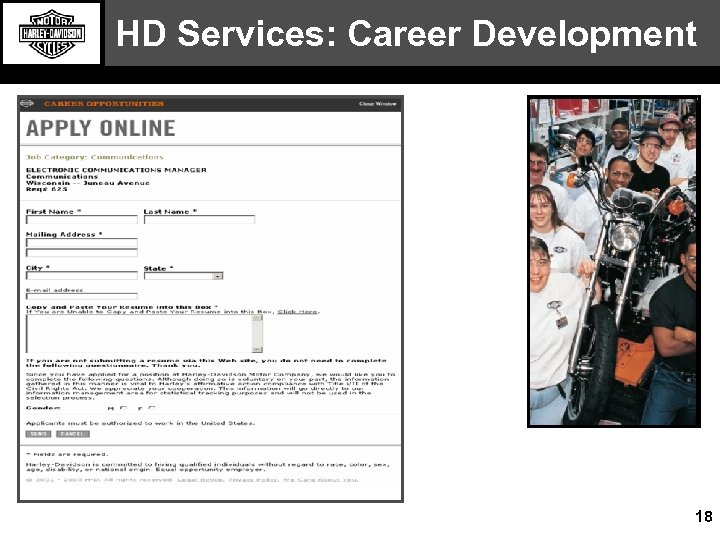Click the APPLY ONLINE heading
Image resolution: width=720 pixels, height=540 pixels.
pos(101,128)
